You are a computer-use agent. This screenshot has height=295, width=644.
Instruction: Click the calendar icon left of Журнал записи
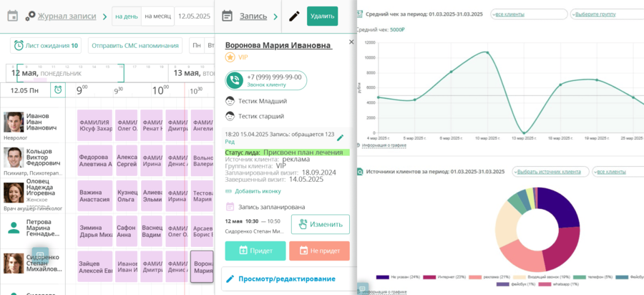coord(12,16)
